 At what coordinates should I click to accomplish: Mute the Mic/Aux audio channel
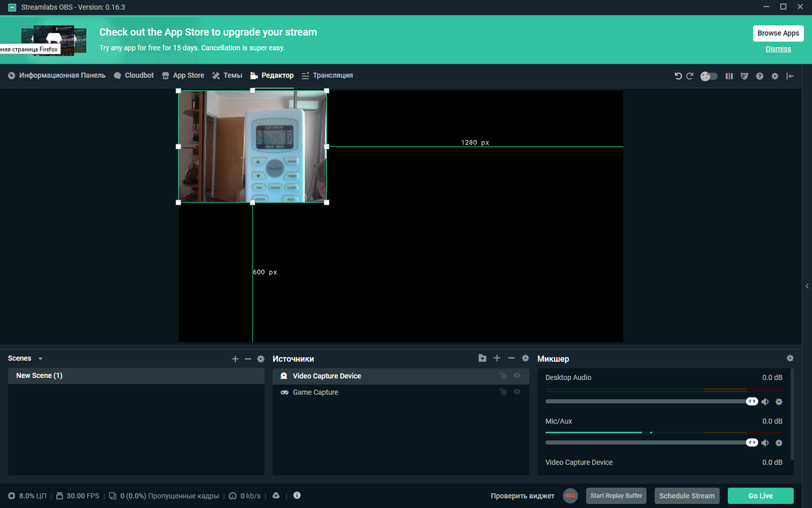(x=765, y=442)
